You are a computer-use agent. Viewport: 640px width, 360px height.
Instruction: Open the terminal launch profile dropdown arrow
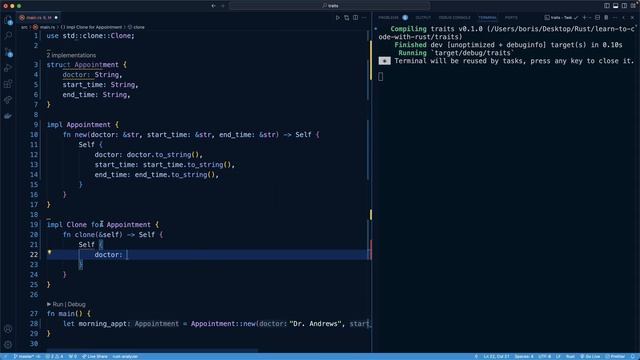click(x=590, y=18)
